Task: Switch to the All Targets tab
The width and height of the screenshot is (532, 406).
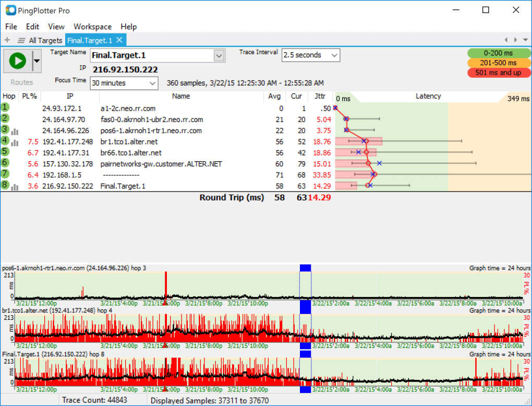Action: click(x=45, y=40)
